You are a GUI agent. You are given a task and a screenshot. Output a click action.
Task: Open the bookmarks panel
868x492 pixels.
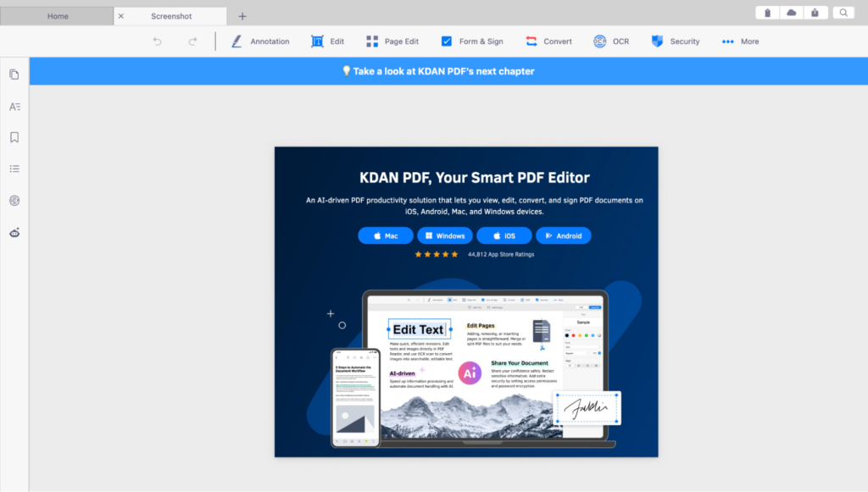pyautogui.click(x=14, y=137)
